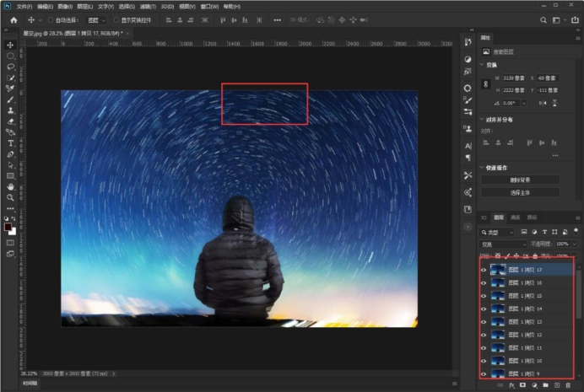The height and width of the screenshot is (392, 584).
Task: Collapse the 对齐并分布 section
Action: 482,120
